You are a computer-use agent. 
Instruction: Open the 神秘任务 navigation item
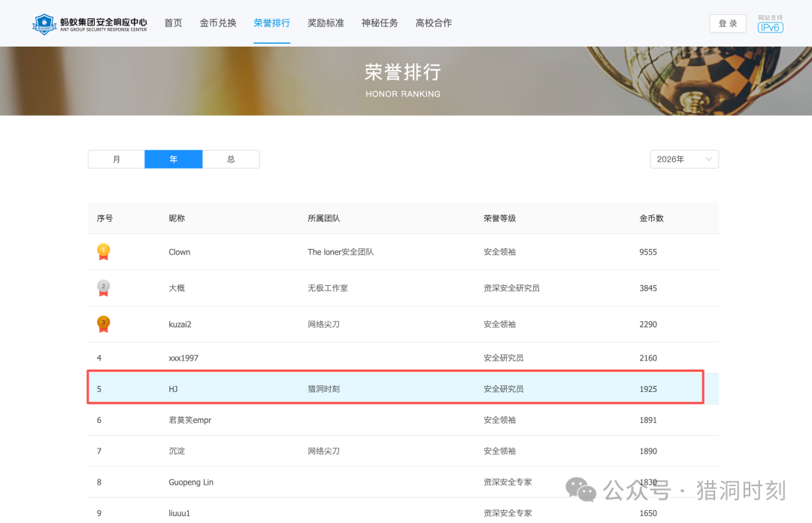point(380,23)
